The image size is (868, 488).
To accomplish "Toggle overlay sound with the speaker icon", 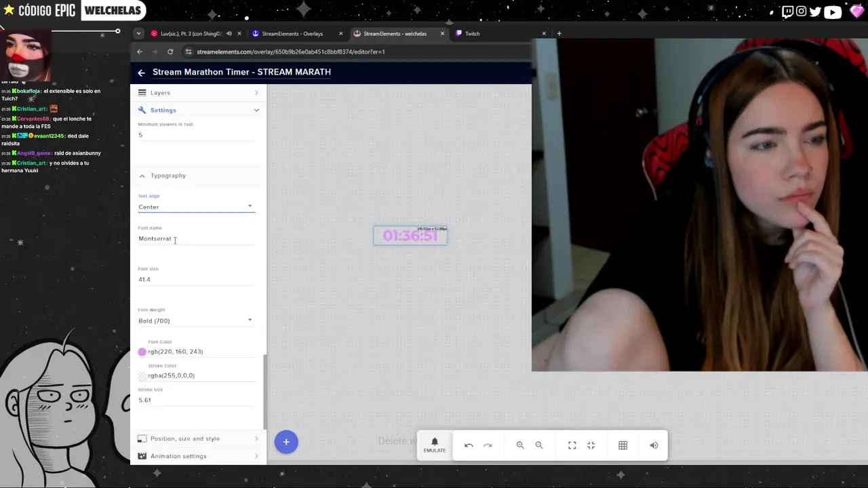I will (654, 445).
